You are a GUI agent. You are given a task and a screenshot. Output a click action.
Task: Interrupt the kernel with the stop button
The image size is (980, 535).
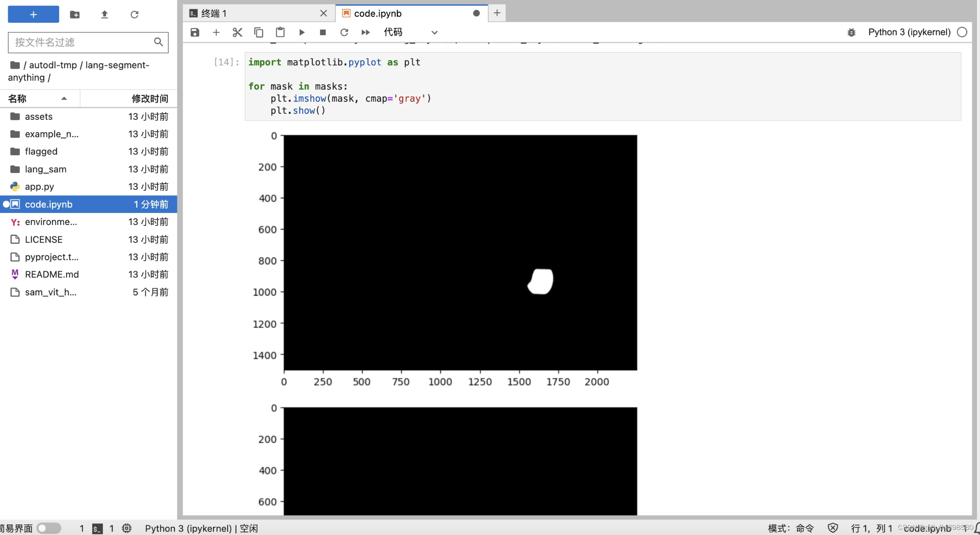[323, 32]
